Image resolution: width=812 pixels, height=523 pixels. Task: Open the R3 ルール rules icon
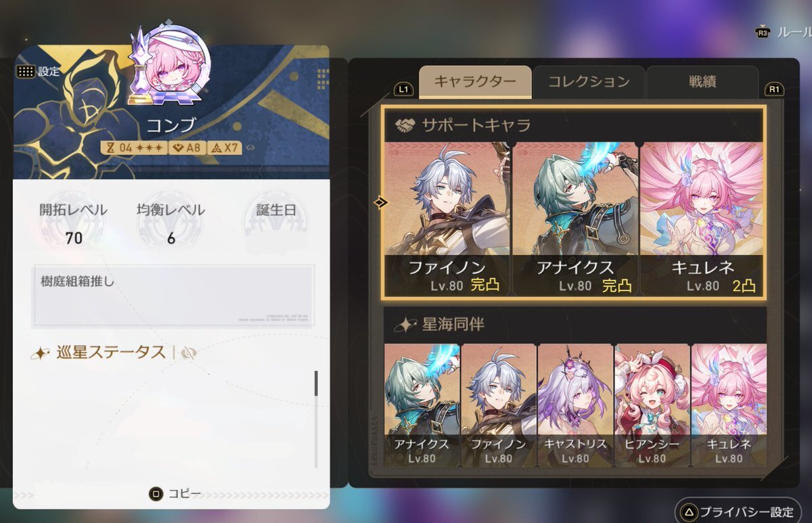[763, 32]
